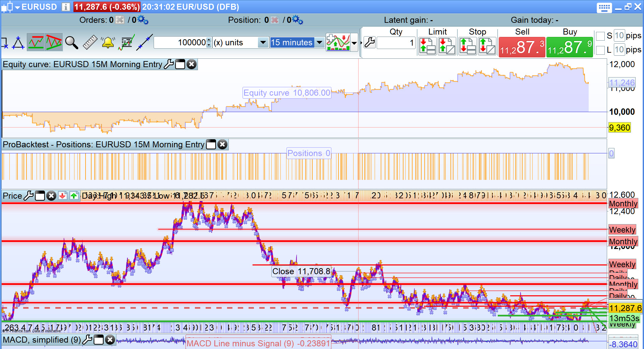The image size is (644, 349).
Task: Open trading settings wrench beside Qty
Action: 370,43
